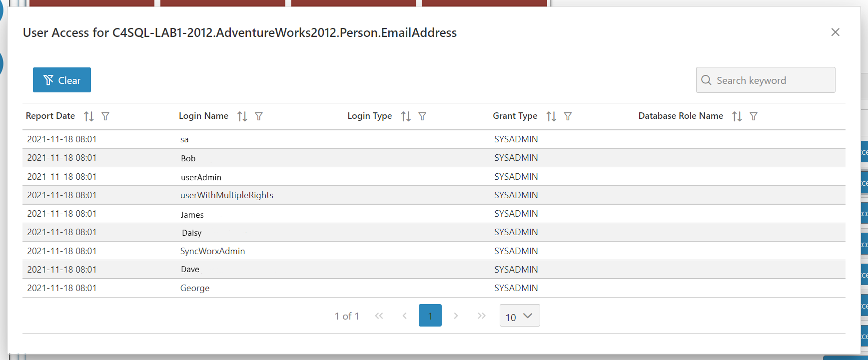Sort by Database Role Name column

tap(737, 116)
